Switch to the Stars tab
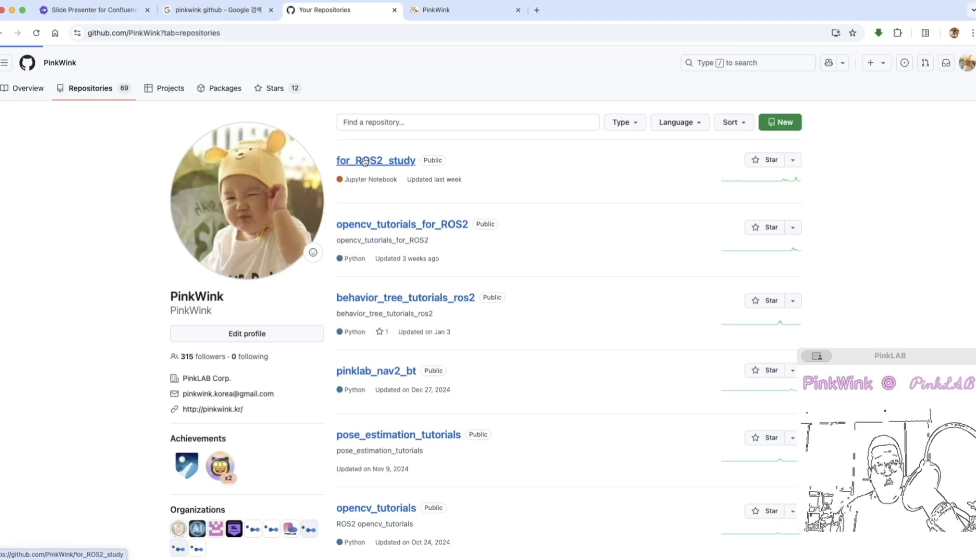 tap(274, 88)
